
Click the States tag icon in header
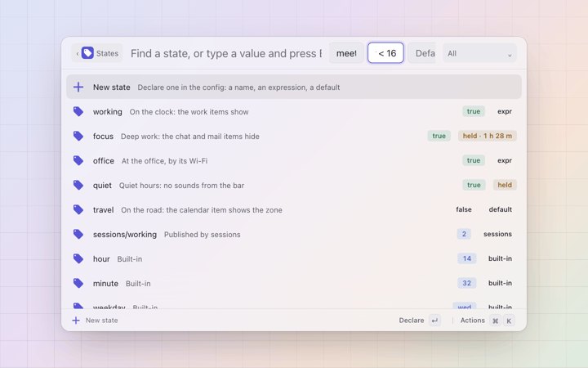coord(87,53)
